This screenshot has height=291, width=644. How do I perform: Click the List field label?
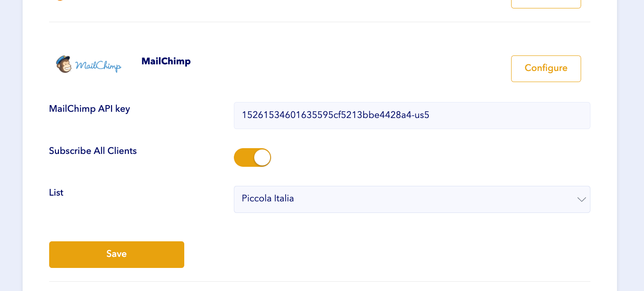[x=56, y=193]
